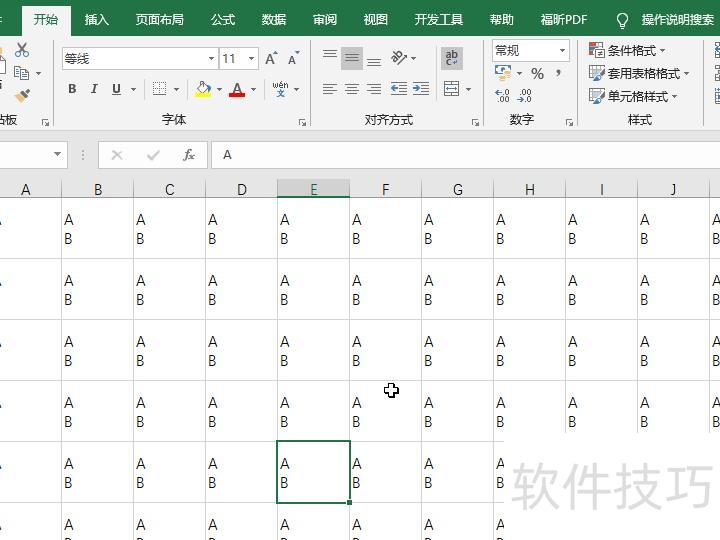Open the 页面布局 tab

[x=159, y=19]
